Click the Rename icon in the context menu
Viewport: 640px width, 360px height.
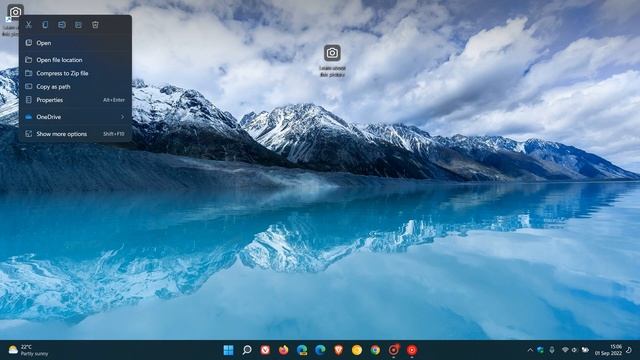[62, 25]
